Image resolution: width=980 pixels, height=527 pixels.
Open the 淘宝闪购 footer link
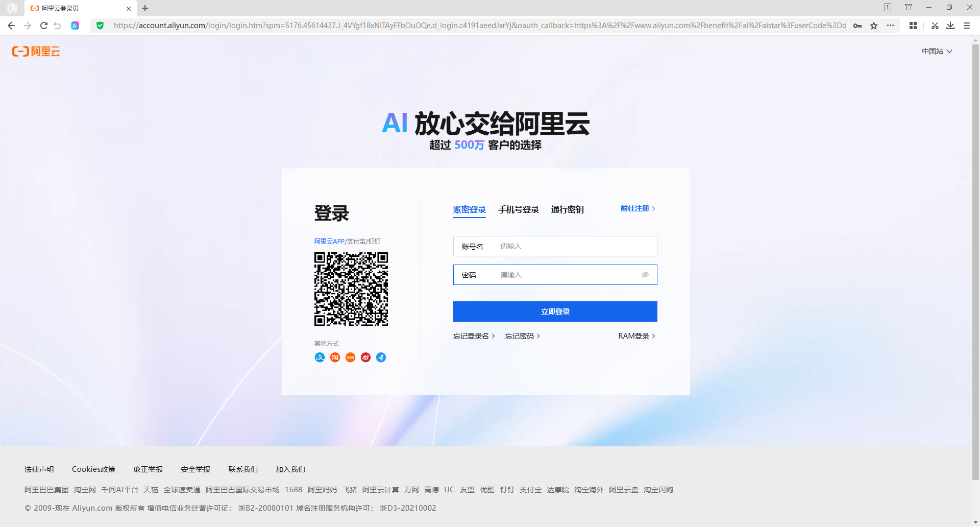coord(658,490)
